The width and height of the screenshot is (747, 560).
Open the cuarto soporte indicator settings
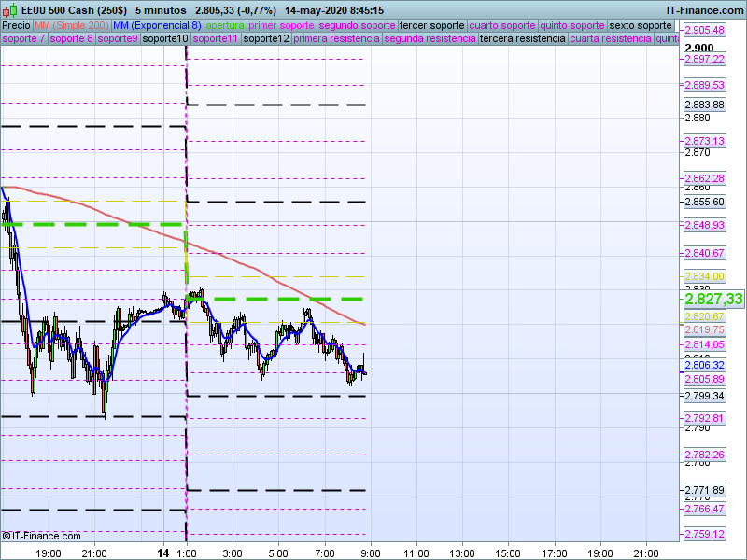[x=502, y=25]
